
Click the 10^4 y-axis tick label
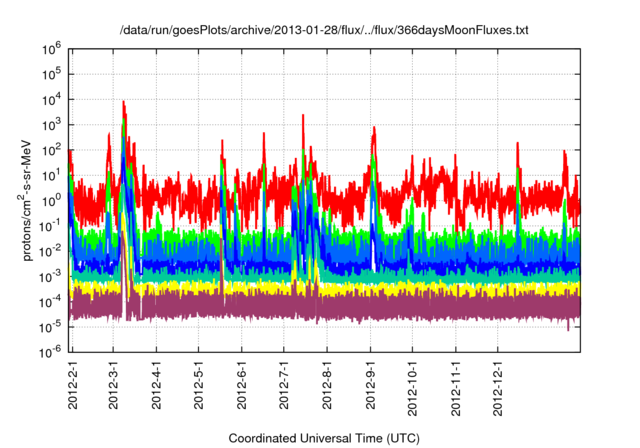pos(51,100)
